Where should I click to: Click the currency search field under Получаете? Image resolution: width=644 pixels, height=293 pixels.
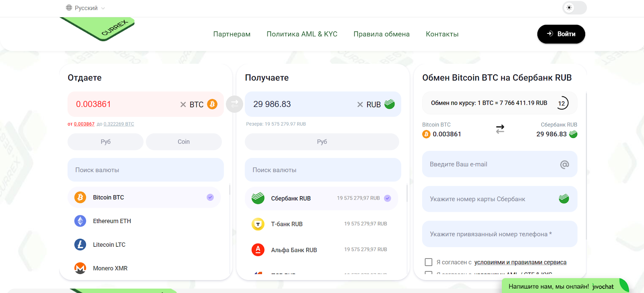point(323,170)
